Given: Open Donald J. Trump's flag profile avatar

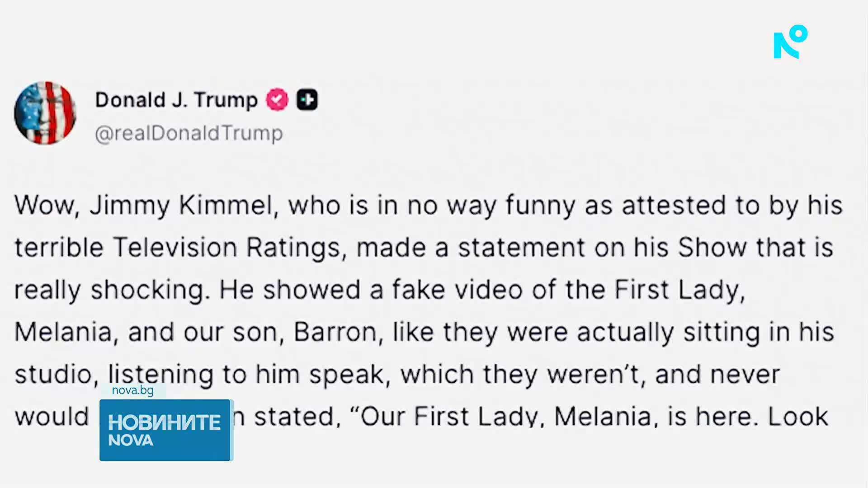Looking at the screenshot, I should (45, 113).
